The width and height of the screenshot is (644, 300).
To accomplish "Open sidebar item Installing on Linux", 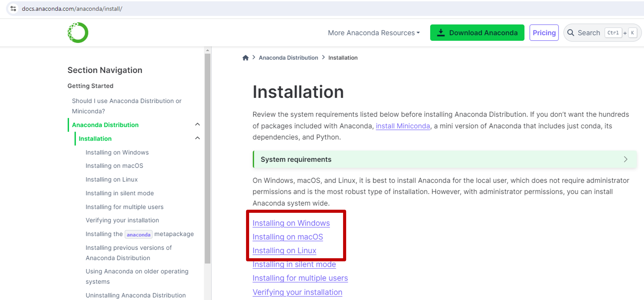I will click(112, 180).
